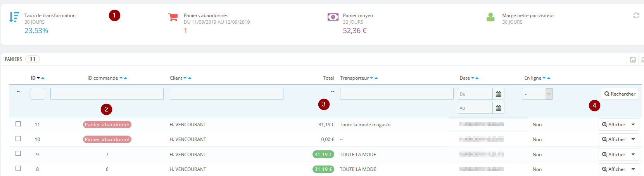Sort the ID column ascending
Screen dimensions: 644x176
(x=43, y=78)
